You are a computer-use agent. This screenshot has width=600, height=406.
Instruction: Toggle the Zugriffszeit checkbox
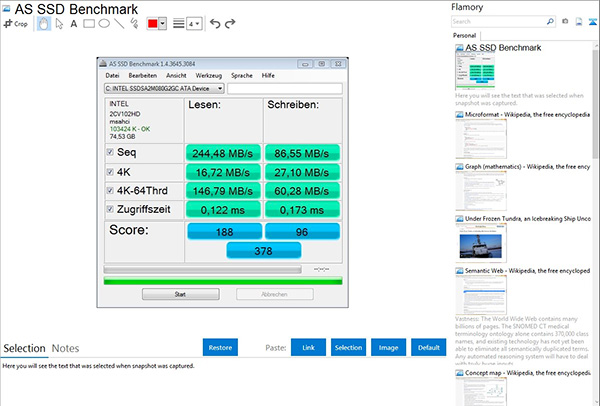(110, 208)
